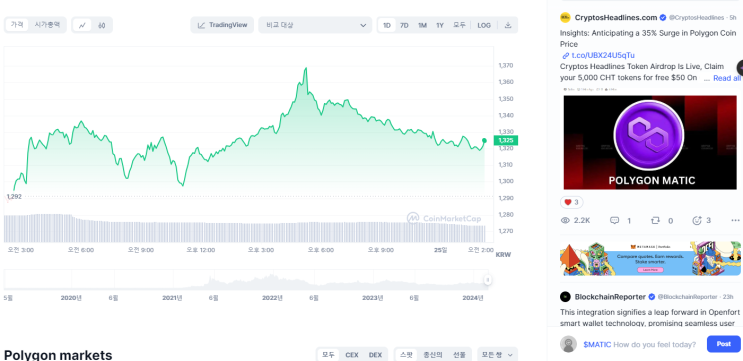The height and width of the screenshot is (361, 743).
Task: Open the BlockchainReporter profile name
Action: [610, 297]
